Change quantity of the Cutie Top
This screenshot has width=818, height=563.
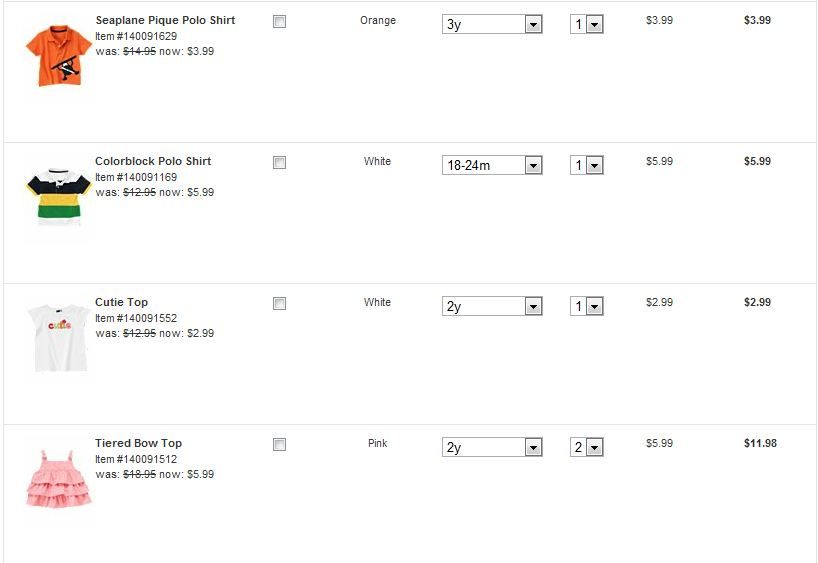coord(587,306)
